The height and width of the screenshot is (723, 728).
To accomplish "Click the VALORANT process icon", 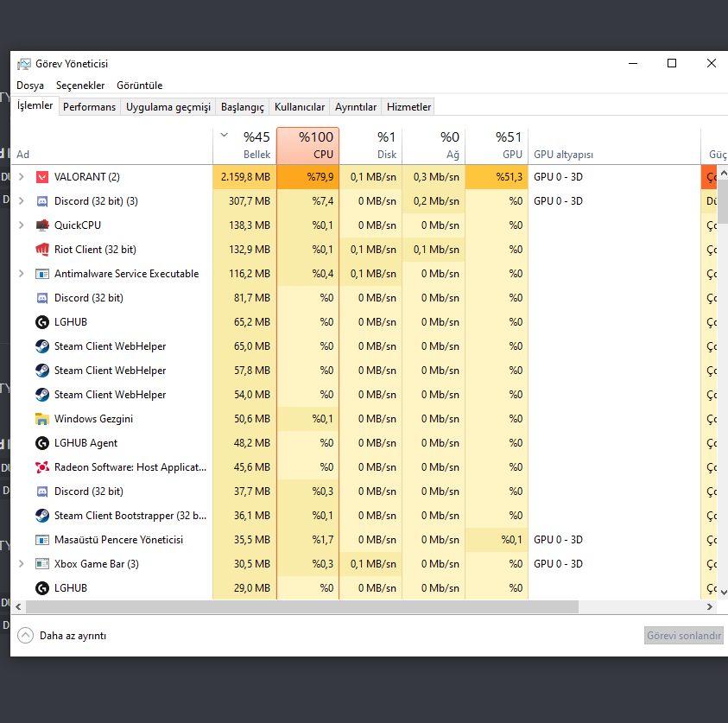I will [x=42, y=177].
